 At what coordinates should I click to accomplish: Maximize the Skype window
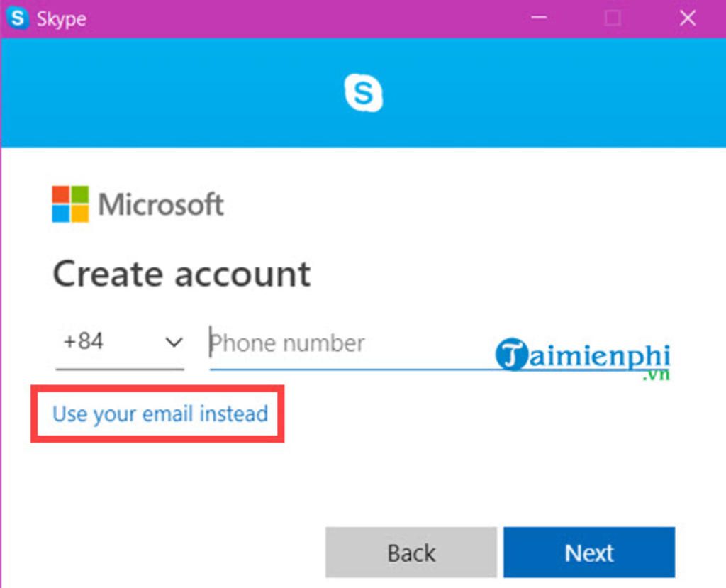[613, 18]
